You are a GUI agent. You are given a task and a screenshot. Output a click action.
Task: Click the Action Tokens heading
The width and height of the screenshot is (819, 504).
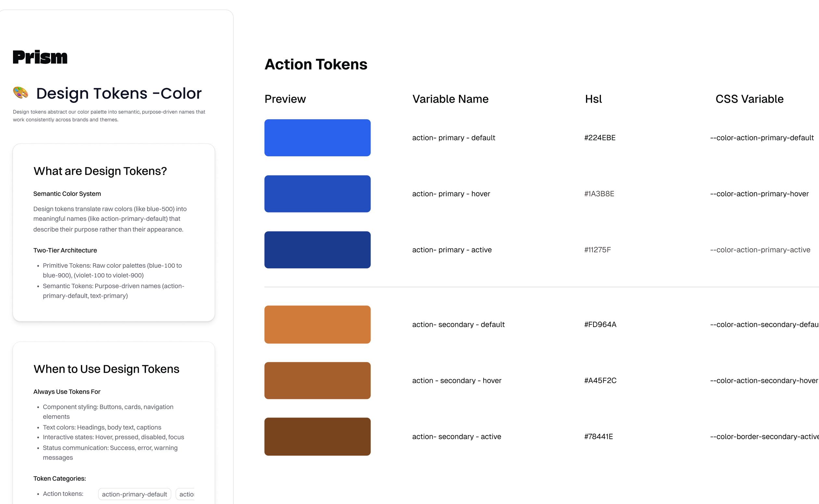point(316,64)
